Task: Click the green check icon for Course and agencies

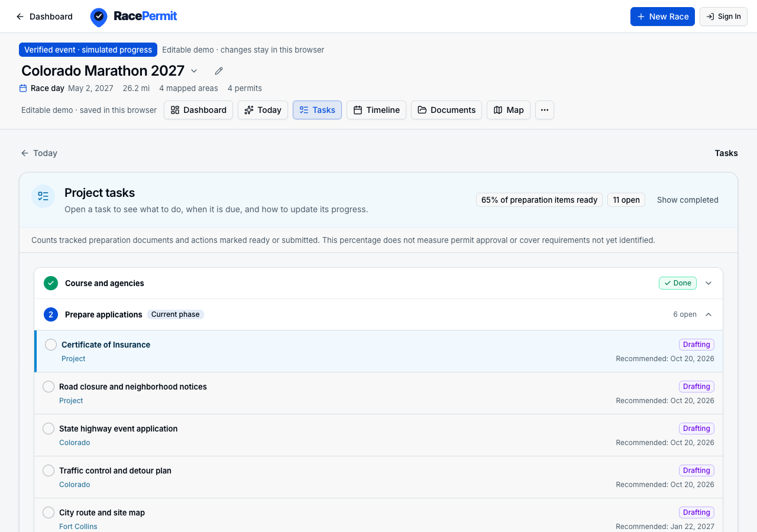Action: [x=51, y=283]
